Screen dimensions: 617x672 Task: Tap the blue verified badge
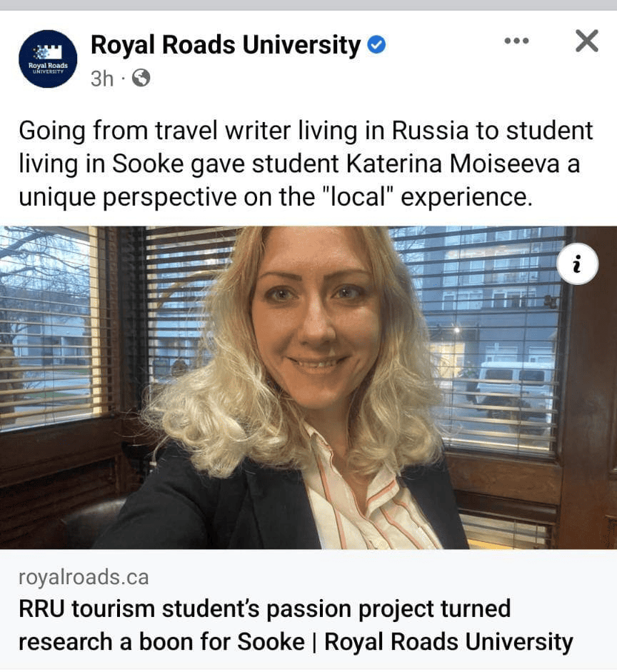[377, 44]
